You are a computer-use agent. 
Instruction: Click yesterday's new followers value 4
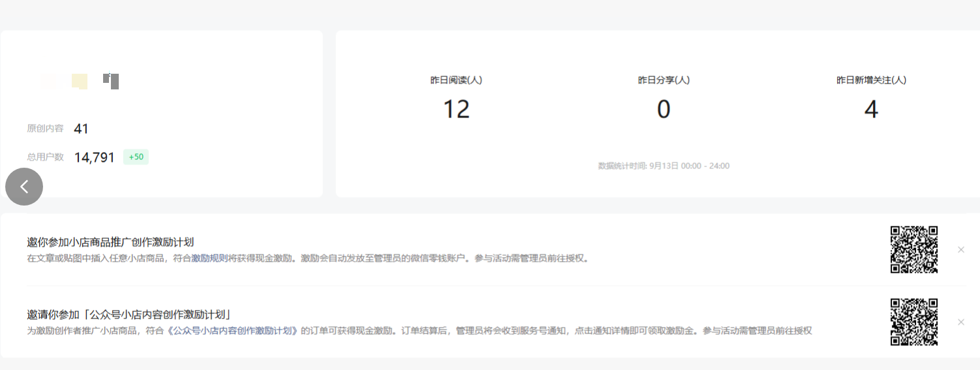pyautogui.click(x=871, y=109)
